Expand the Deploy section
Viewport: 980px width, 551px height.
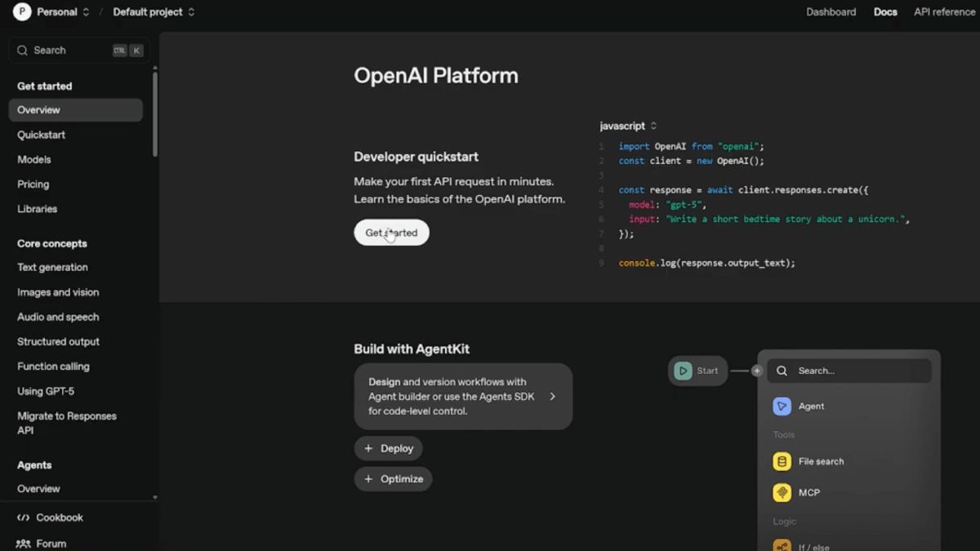(x=388, y=448)
